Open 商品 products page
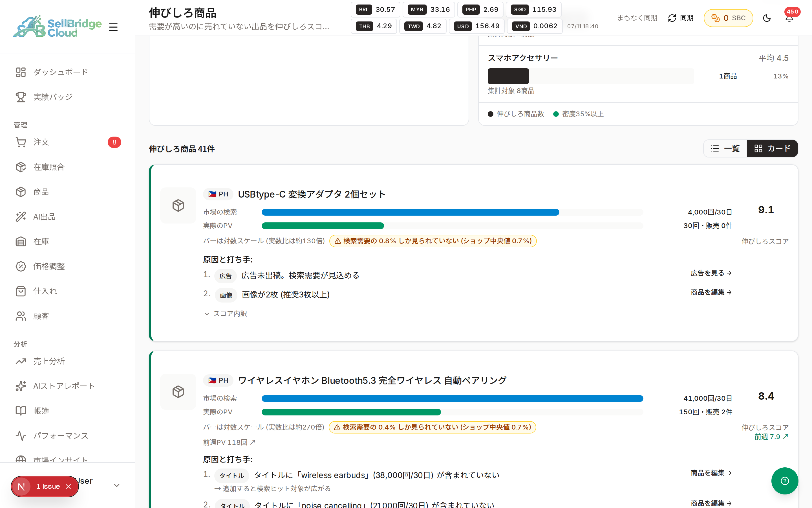 click(67, 192)
